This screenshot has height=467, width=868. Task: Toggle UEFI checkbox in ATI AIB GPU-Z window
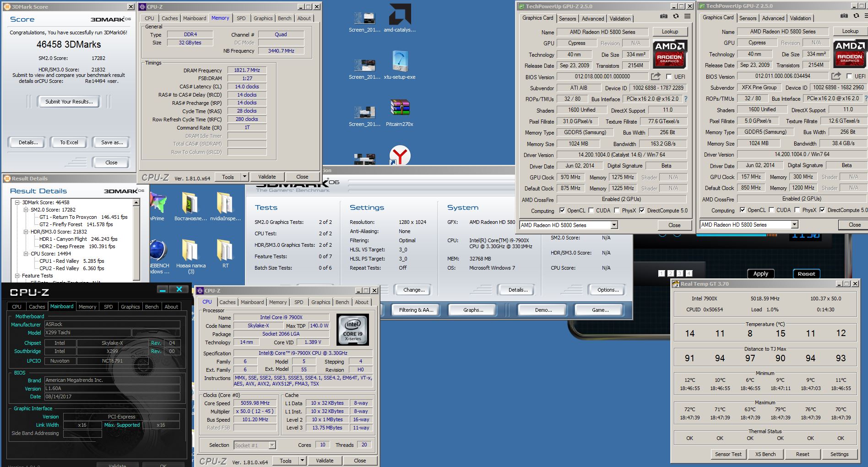[x=669, y=77]
